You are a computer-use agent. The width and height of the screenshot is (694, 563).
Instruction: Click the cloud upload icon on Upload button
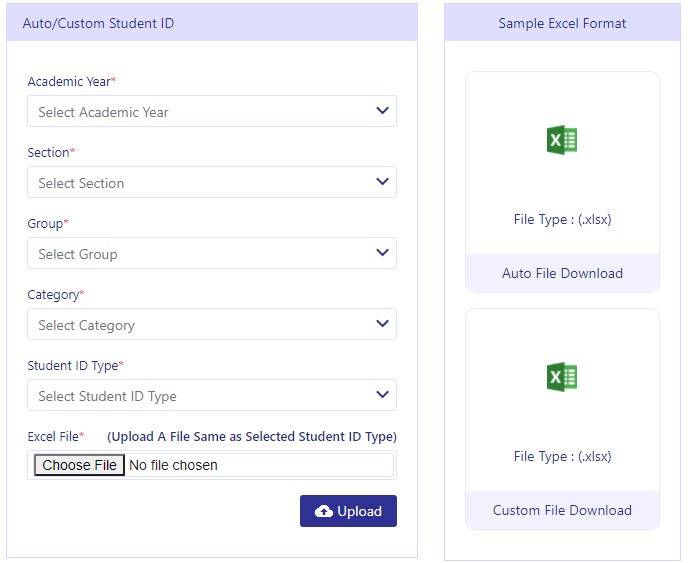pos(324,511)
